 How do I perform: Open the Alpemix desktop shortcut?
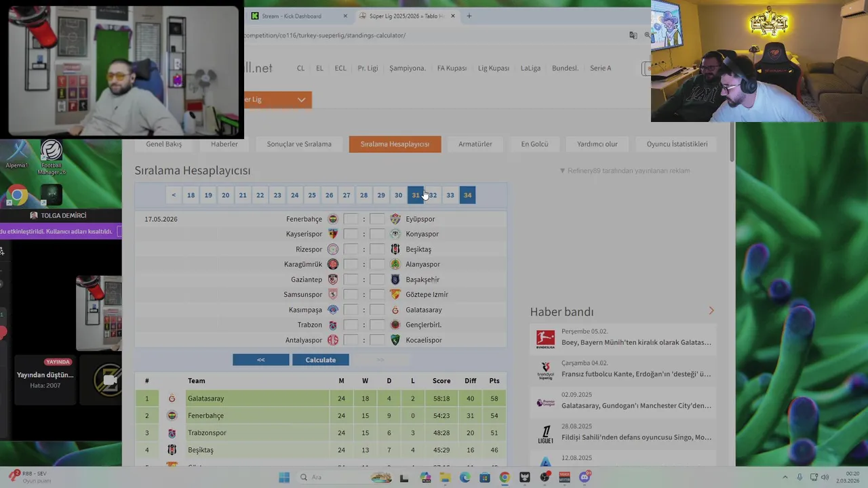pyautogui.click(x=17, y=155)
